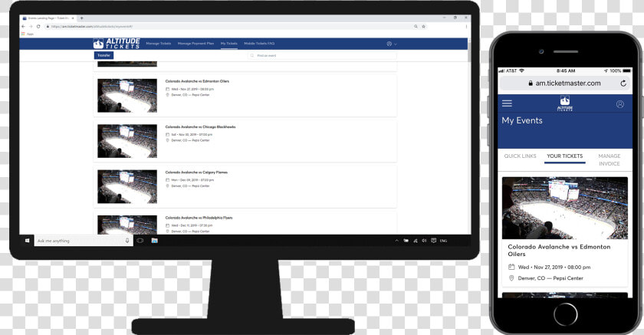Click the desktop browser address bar URL
Image resolution: width=644 pixels, height=335 pixels.
[91, 26]
